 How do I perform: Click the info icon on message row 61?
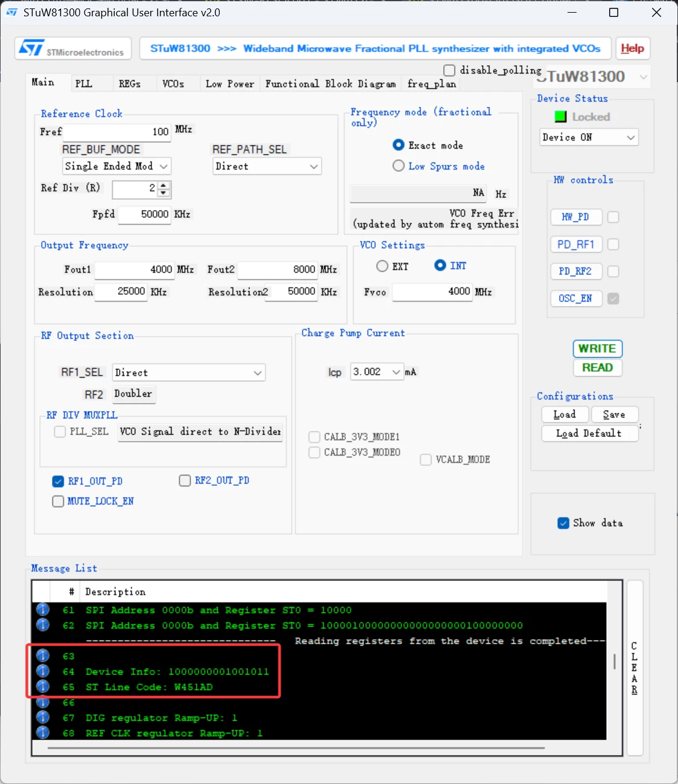(42, 609)
